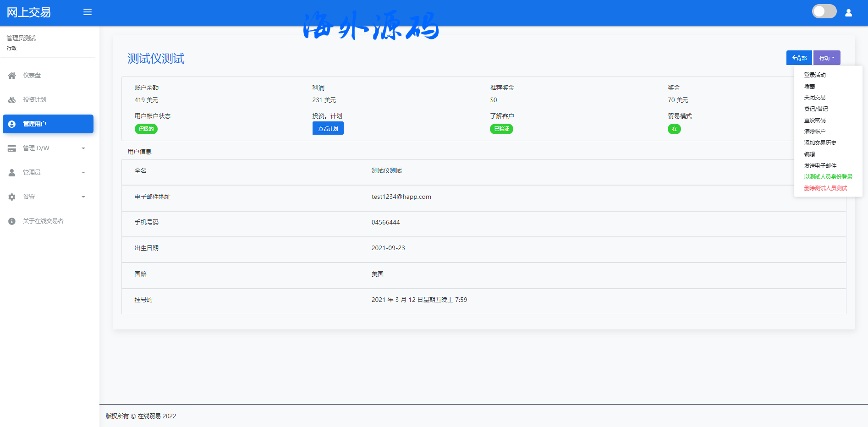
Task: Open the 行动 actions dropdown button
Action: click(x=827, y=58)
